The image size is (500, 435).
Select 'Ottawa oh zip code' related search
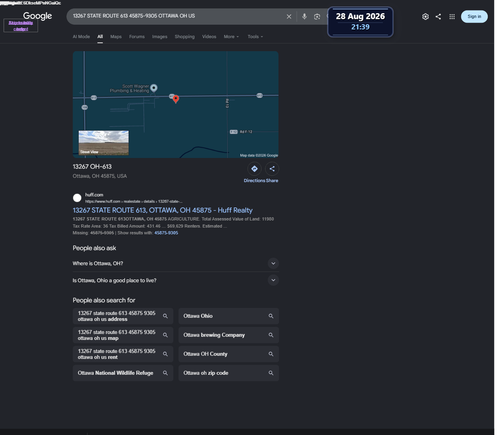point(229,373)
